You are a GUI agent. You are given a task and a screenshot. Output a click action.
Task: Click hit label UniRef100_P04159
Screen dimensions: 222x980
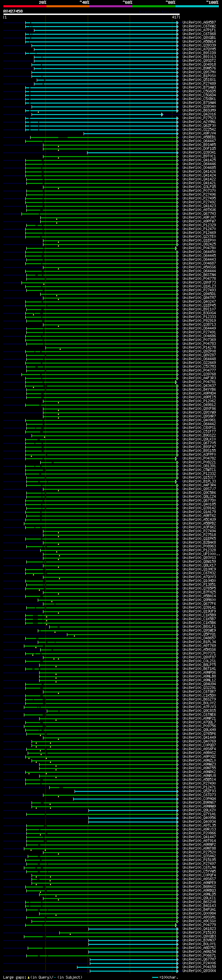coord(199,967)
